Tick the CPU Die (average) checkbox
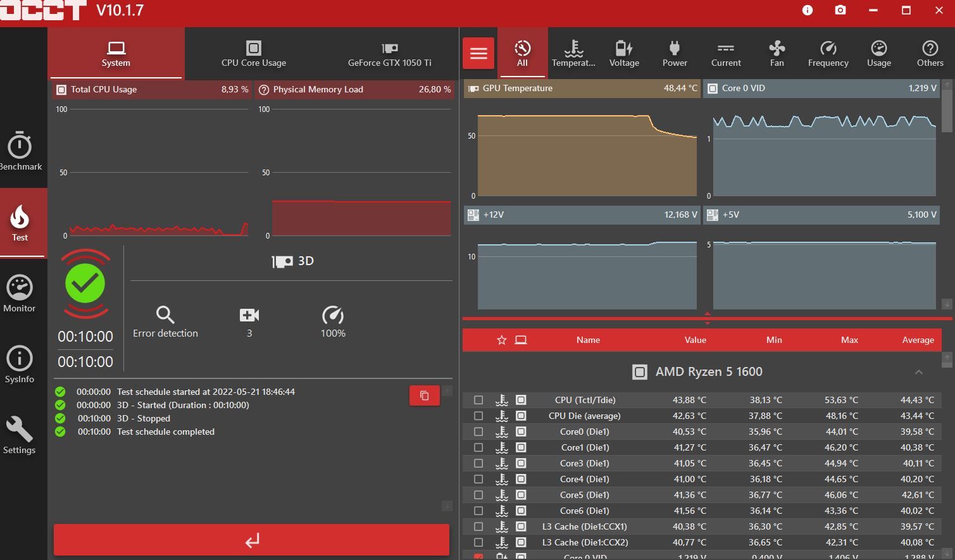Image resolution: width=955 pixels, height=560 pixels. (x=478, y=416)
